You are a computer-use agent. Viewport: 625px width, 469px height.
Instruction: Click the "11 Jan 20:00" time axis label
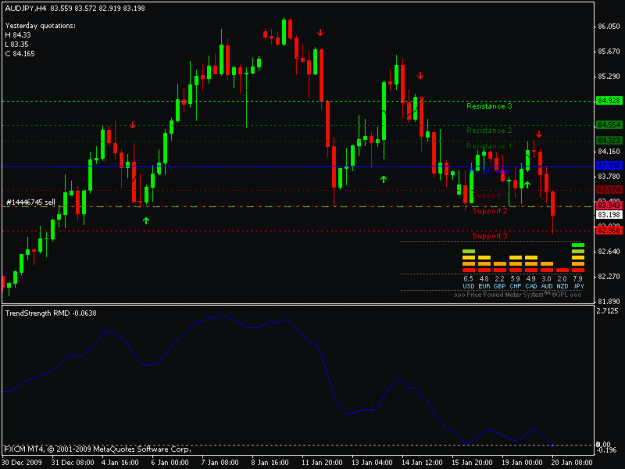pos(322,463)
